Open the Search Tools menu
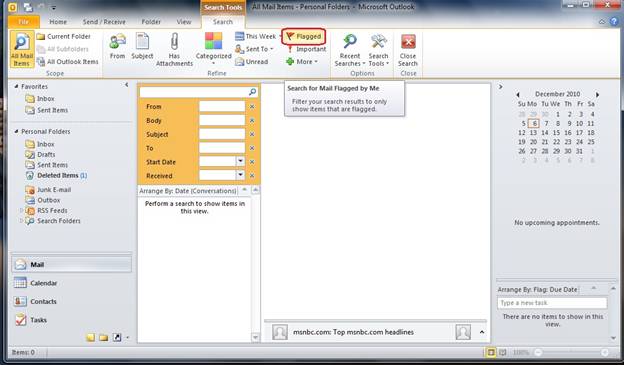This screenshot has width=624, height=365. [378, 50]
